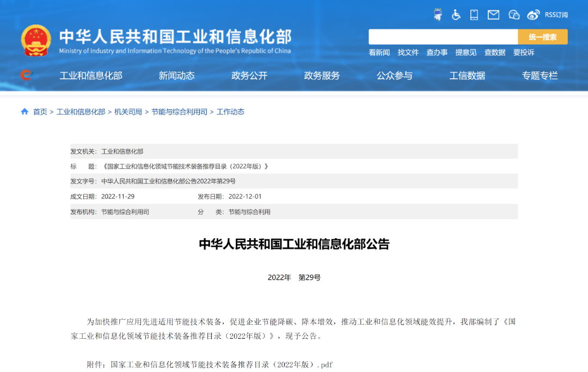Click the WeChat icon in header
The height and width of the screenshot is (372, 588).
tap(514, 15)
